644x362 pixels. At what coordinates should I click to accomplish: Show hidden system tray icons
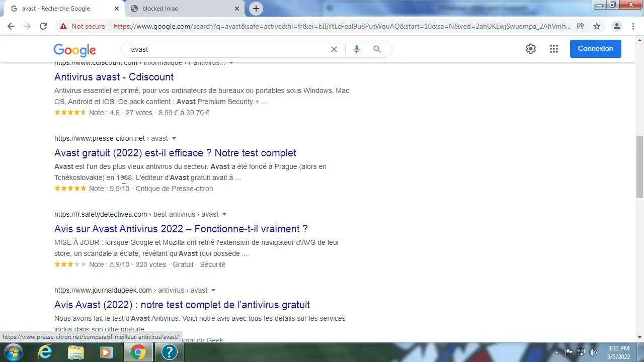click(x=556, y=352)
